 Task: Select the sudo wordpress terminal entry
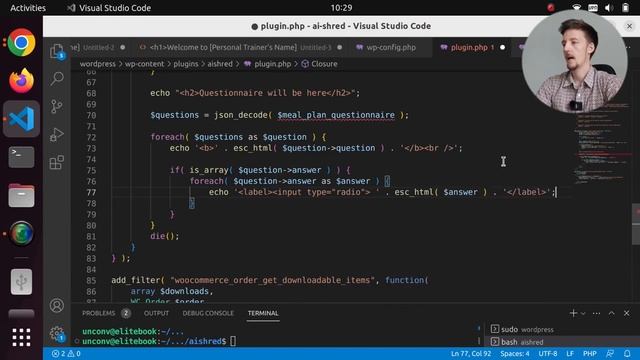click(x=561, y=329)
